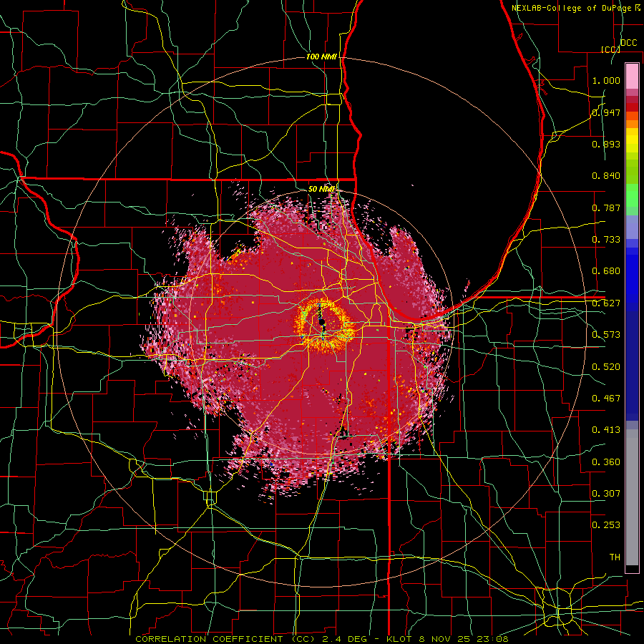This screenshot has width=644, height=644.
Task: Select the 0.360 legend value
Action: tap(606, 462)
